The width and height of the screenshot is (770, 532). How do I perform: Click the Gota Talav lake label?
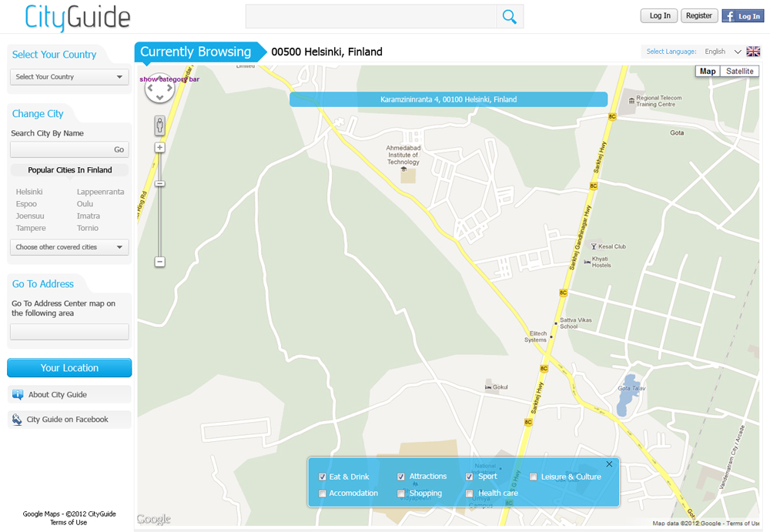(631, 388)
